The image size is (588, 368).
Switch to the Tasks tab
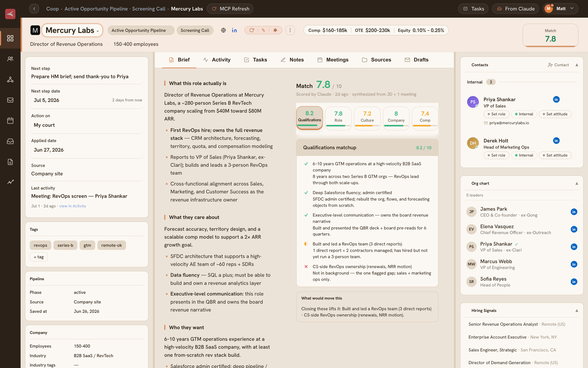tap(255, 60)
